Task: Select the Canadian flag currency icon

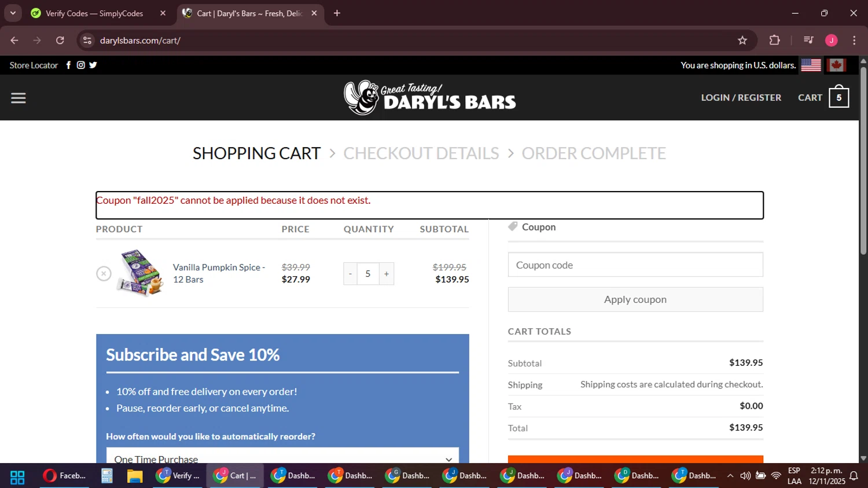Action: tap(836, 65)
